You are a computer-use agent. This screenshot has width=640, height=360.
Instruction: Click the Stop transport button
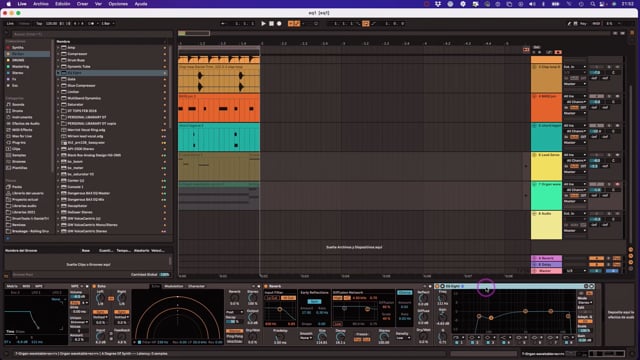(271, 24)
